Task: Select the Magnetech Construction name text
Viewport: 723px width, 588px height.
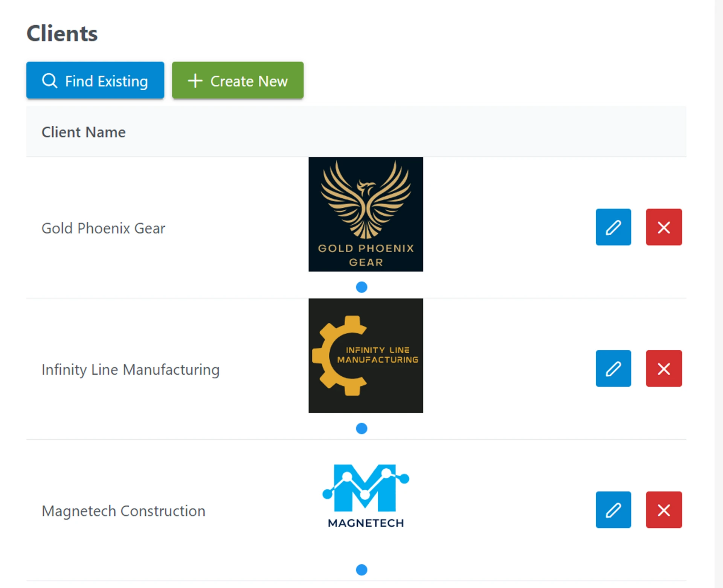Action: (124, 511)
